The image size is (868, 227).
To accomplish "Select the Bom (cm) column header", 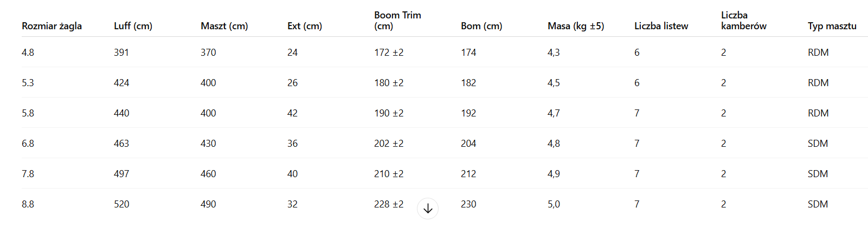I will tap(481, 26).
